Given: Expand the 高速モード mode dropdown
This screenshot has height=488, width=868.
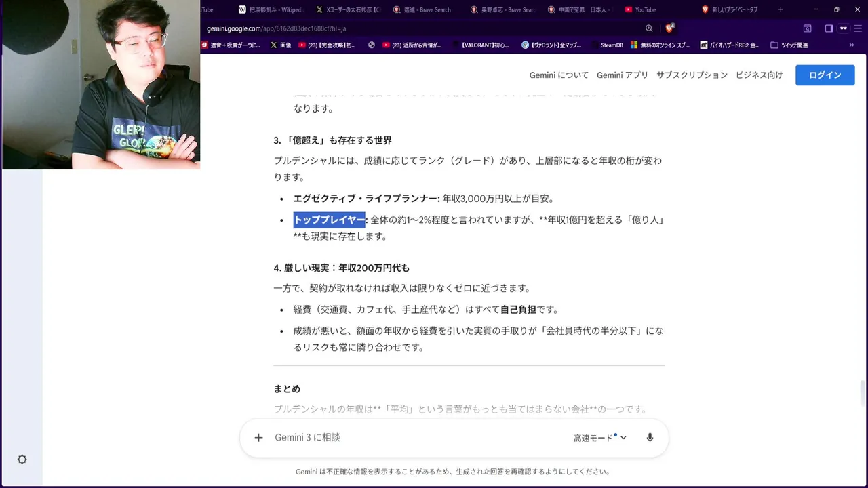Looking at the screenshot, I should tap(599, 438).
